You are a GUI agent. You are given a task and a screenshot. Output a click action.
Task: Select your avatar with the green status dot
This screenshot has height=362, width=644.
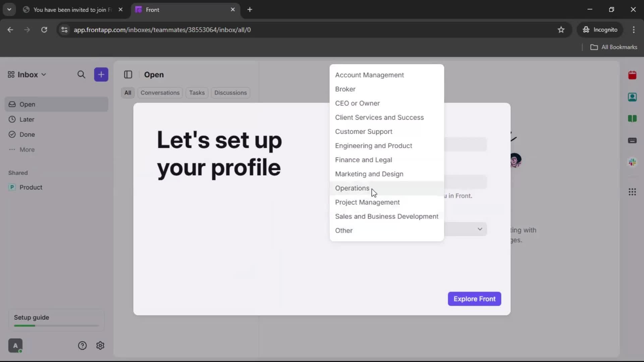15,346
